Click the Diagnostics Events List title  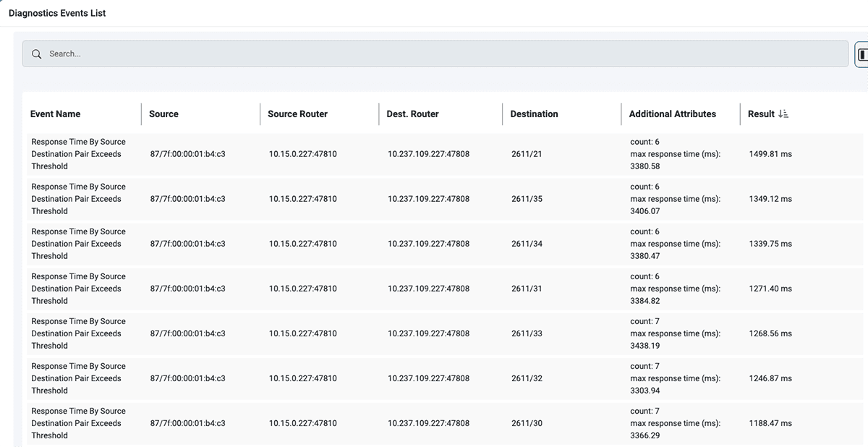57,13
